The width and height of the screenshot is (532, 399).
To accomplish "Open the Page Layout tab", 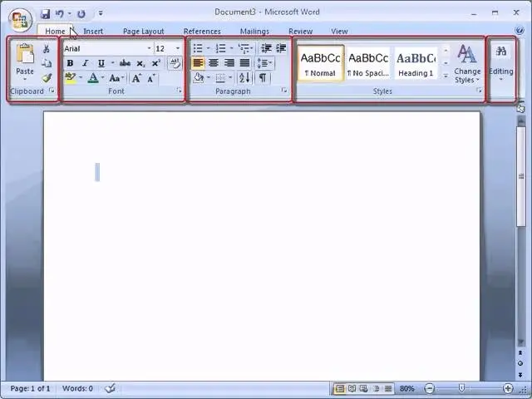I will pyautogui.click(x=143, y=32).
